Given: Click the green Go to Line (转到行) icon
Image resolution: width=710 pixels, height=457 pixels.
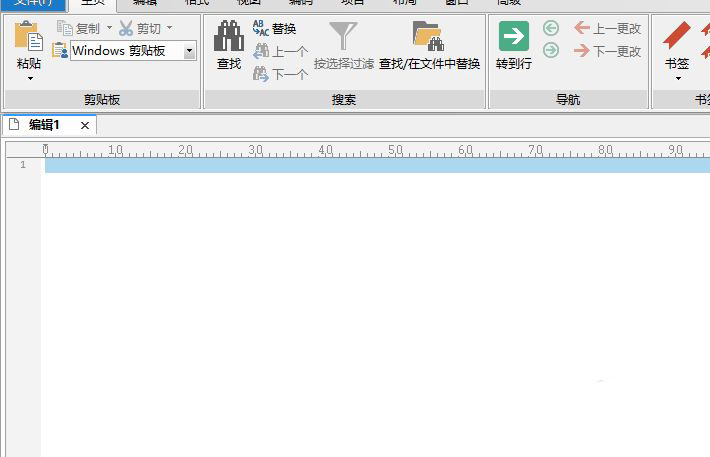Looking at the screenshot, I should coord(514,37).
